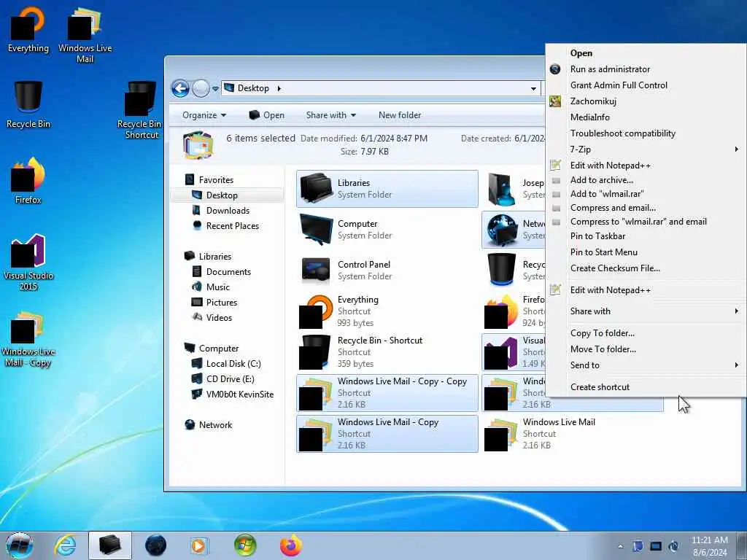Viewport: 747px width, 560px height.
Task: Select the Libraries system folder icon
Action: point(316,189)
